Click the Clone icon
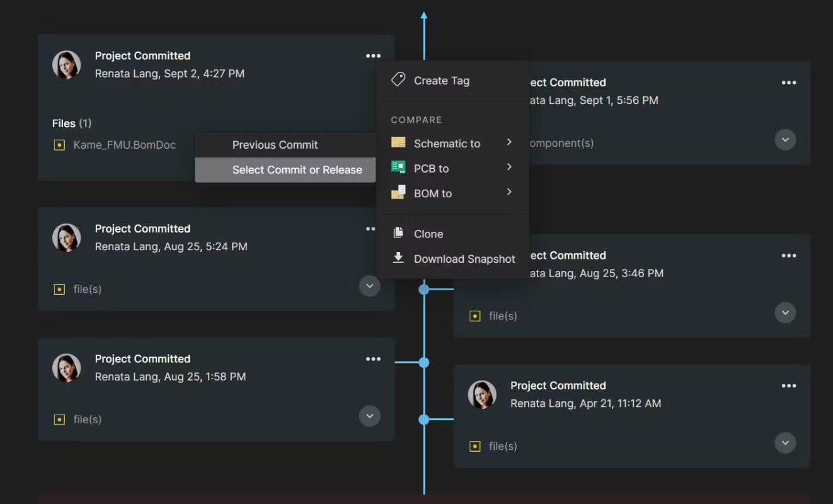Screen dimensions: 833x504 coord(398,233)
